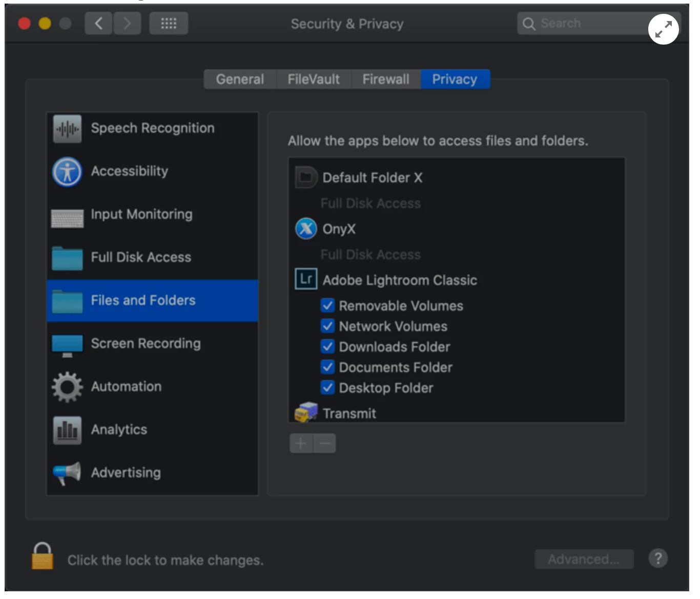
Task: Click the Advertising megaphone icon
Action: pyautogui.click(x=67, y=473)
